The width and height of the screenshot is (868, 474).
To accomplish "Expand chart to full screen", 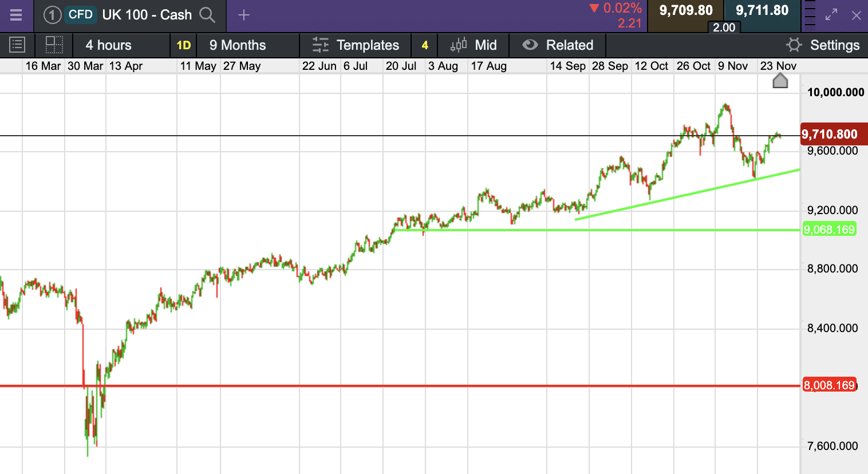I will click(x=831, y=15).
